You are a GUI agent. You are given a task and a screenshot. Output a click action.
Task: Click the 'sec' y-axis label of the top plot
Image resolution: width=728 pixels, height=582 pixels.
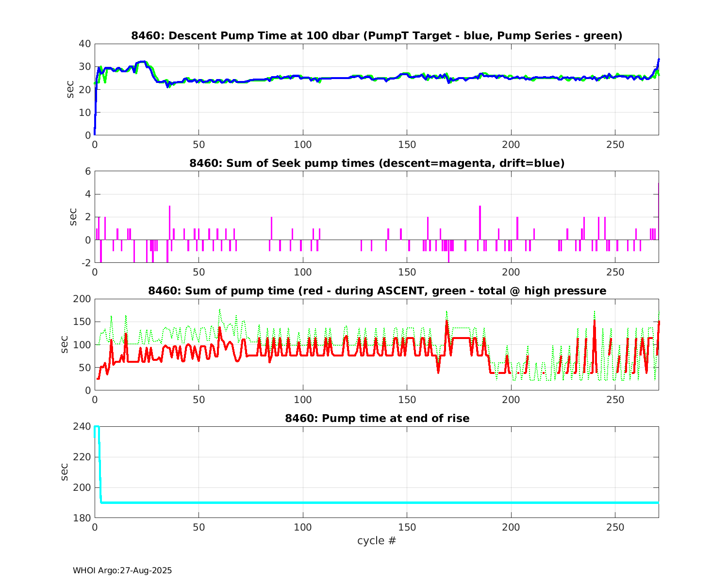71,90
